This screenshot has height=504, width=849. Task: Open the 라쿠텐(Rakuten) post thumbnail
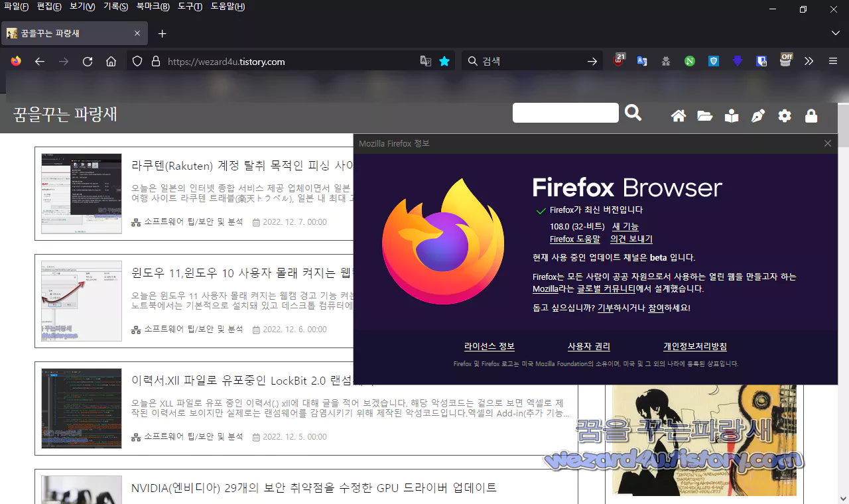coord(82,194)
